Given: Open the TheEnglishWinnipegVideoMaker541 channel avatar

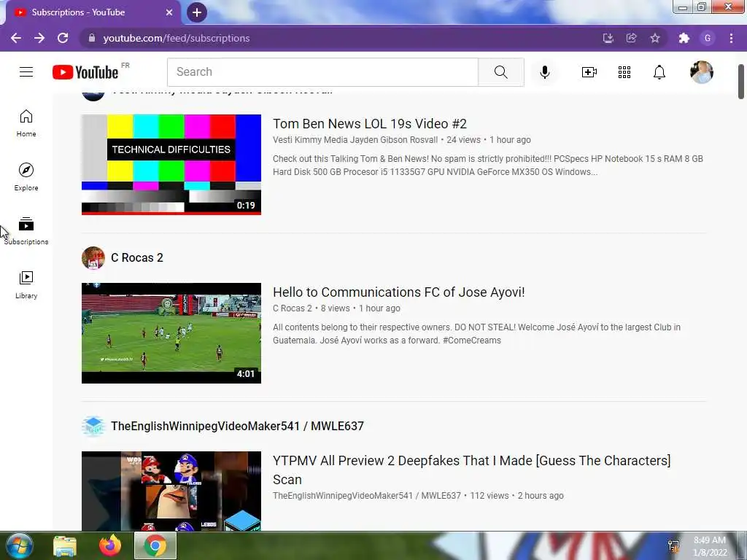Looking at the screenshot, I should click(93, 426).
